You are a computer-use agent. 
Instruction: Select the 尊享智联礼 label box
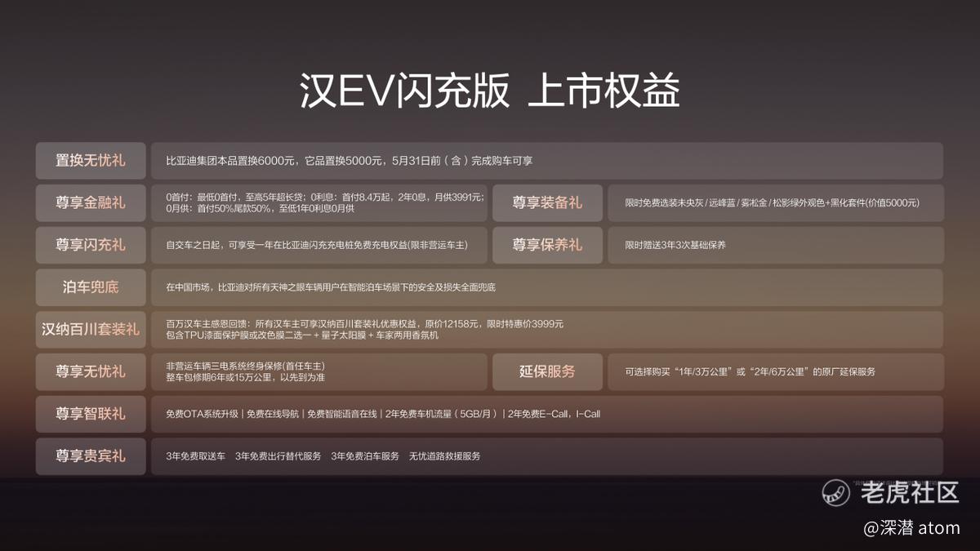(91, 414)
